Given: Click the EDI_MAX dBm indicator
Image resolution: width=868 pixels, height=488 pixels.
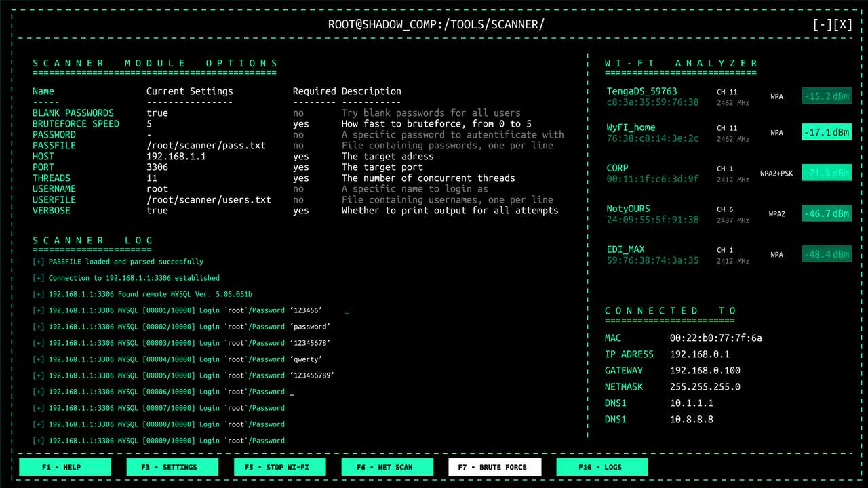Looking at the screenshot, I should pos(826,254).
